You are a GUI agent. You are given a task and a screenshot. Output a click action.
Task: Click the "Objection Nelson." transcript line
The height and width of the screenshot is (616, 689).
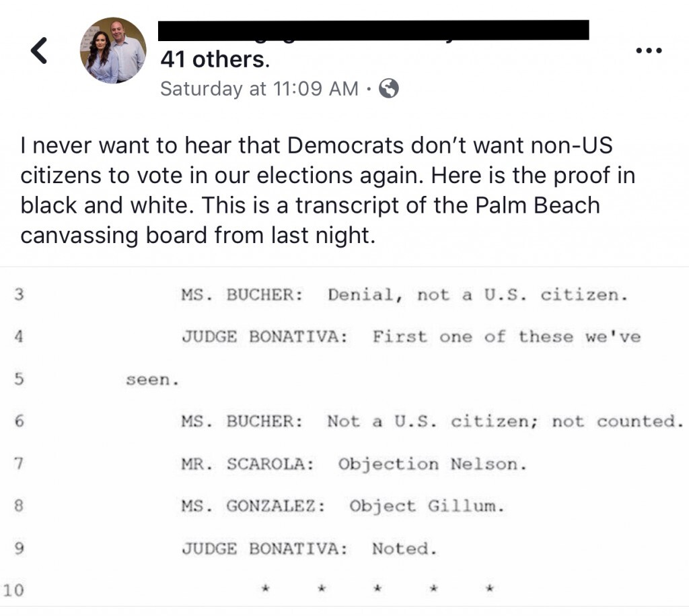[x=432, y=464]
